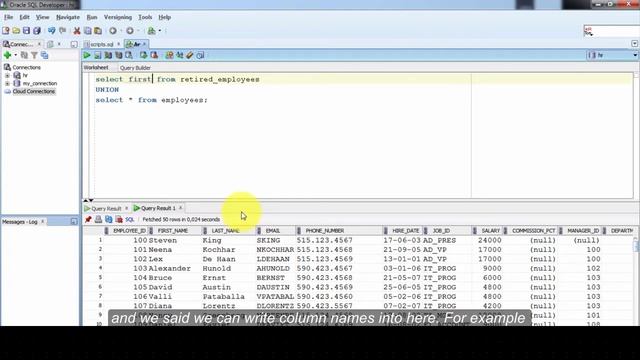Sort by the SALARY column header
This screenshot has width=640, height=360.
coord(490,231)
